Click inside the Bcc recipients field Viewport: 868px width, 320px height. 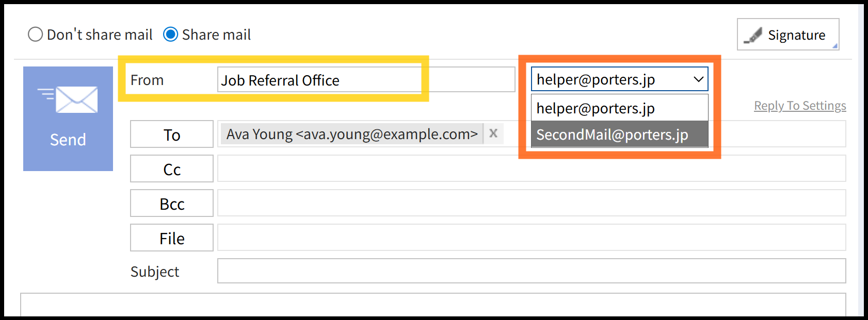(x=532, y=203)
